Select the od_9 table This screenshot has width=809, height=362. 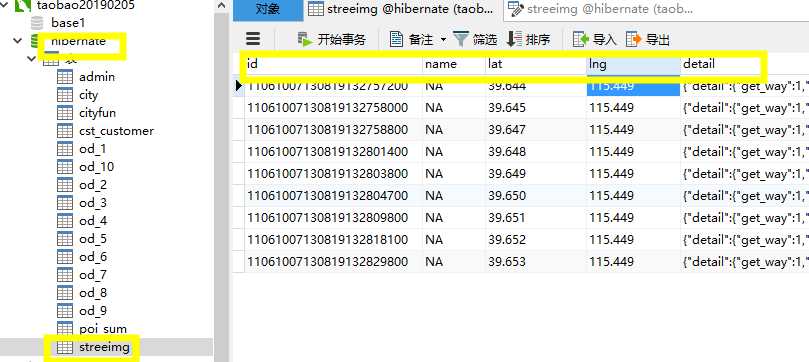click(x=93, y=310)
